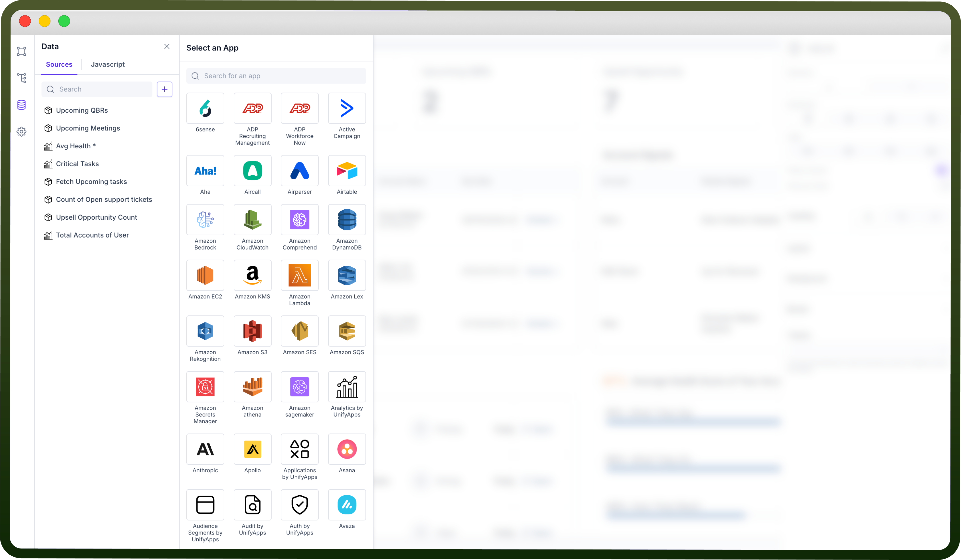Choose the Applications by UnifyApps icon
Viewport: 961px width, 560px height.
coord(300,449)
